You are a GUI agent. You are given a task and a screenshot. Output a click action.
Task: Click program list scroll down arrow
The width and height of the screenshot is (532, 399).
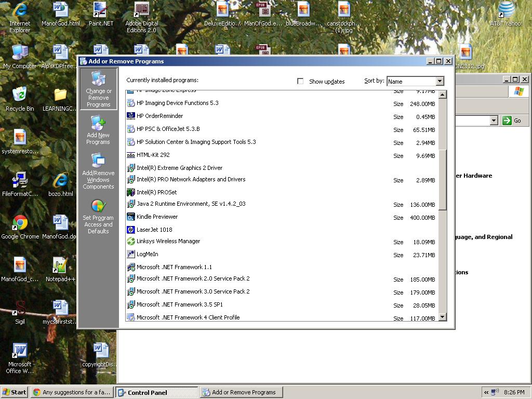(x=443, y=317)
